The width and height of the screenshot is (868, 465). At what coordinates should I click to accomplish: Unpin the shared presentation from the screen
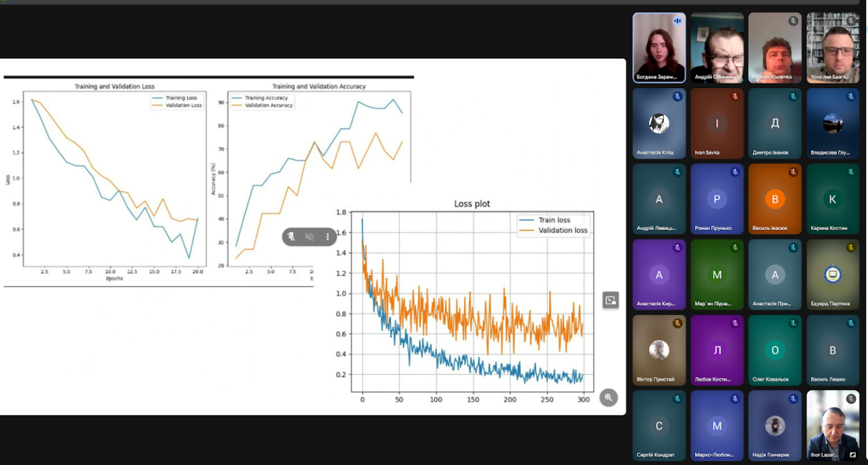pos(291,237)
